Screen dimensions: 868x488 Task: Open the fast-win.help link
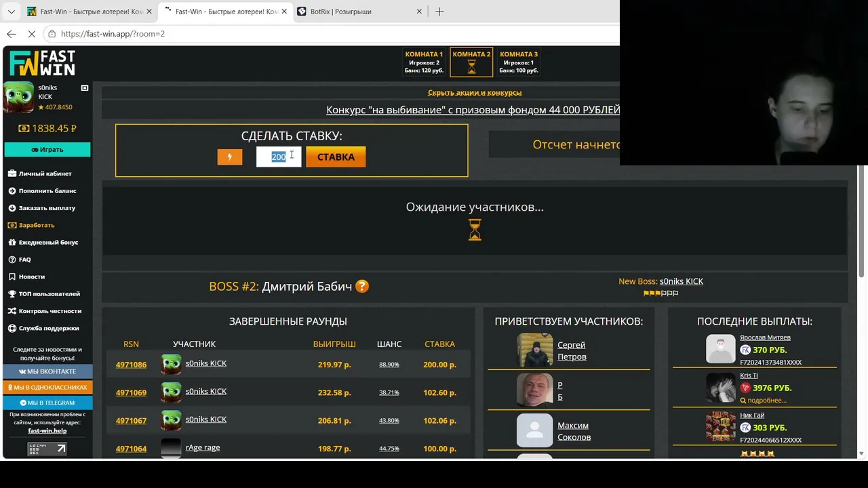tap(47, 431)
